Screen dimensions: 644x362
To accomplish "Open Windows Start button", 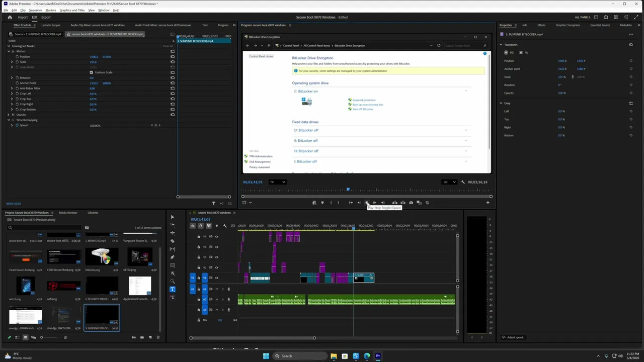I will pyautogui.click(x=266, y=356).
